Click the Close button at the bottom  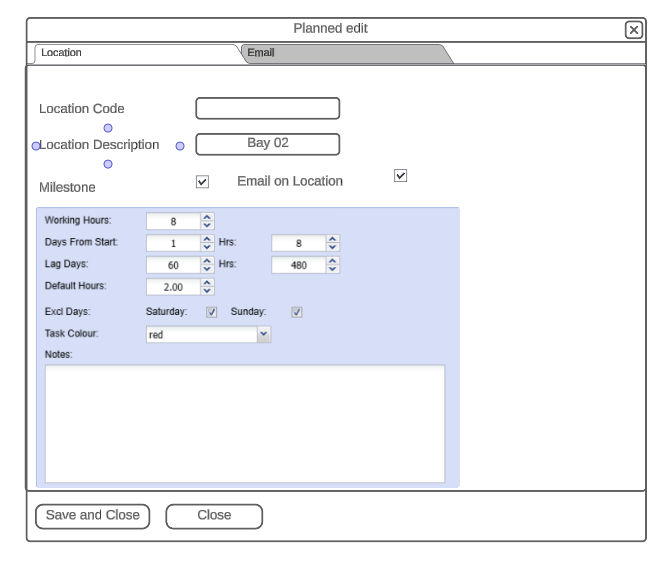(x=214, y=516)
